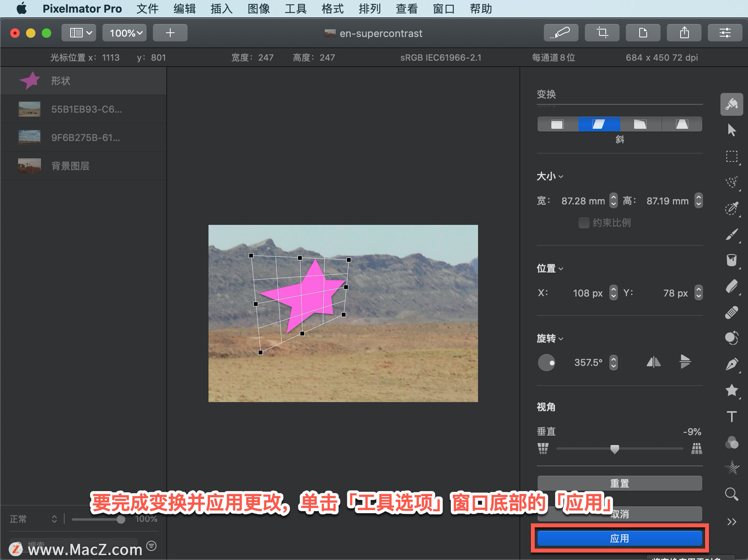
Task: Select the eraser tool
Action: click(x=732, y=286)
